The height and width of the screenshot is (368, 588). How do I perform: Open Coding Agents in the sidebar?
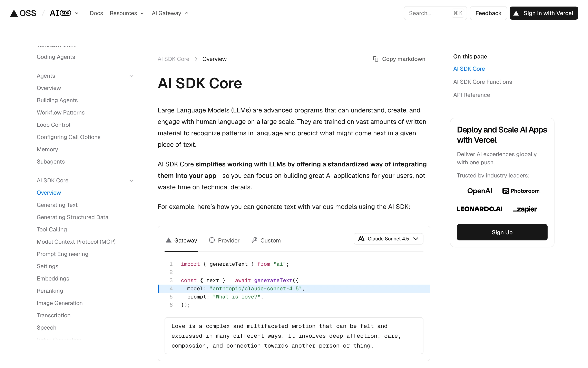[x=56, y=57]
